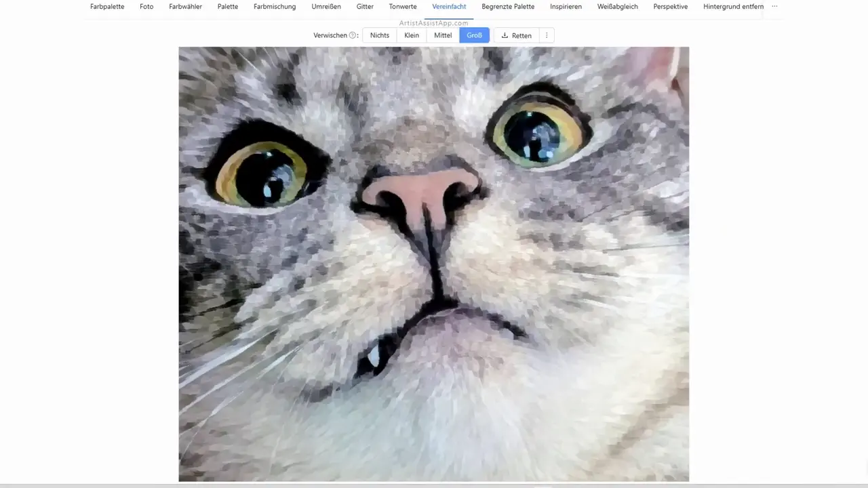Select the Nichts blur option
This screenshot has height=488, width=868.
tap(380, 35)
